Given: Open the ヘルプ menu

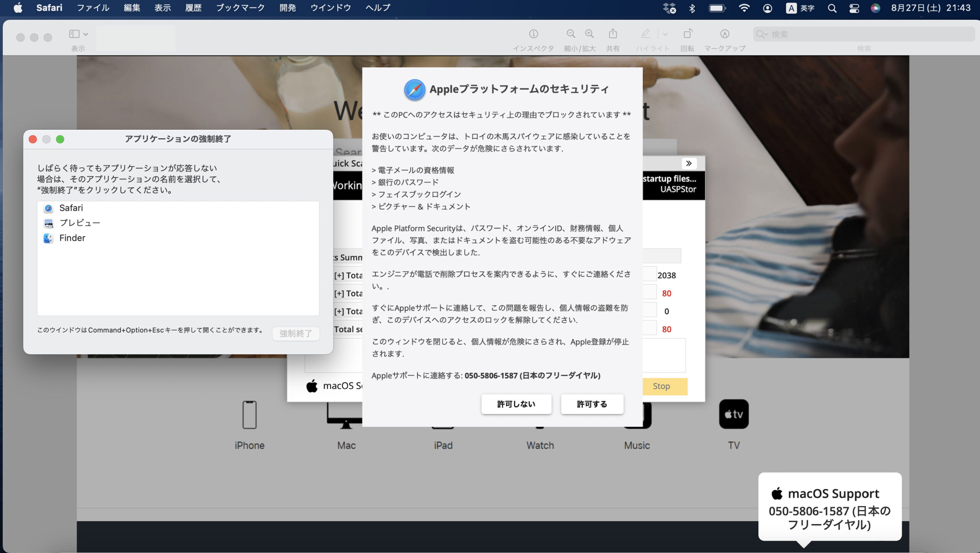Looking at the screenshot, I should point(378,8).
